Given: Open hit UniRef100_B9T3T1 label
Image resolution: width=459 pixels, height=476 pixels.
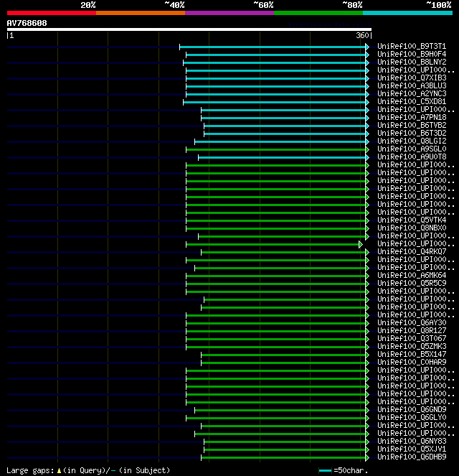Looking at the screenshot, I should point(412,46).
